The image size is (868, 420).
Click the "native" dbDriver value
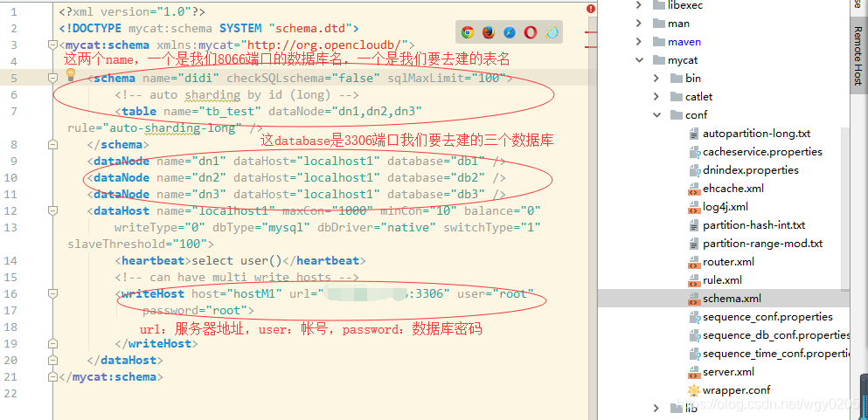408,227
